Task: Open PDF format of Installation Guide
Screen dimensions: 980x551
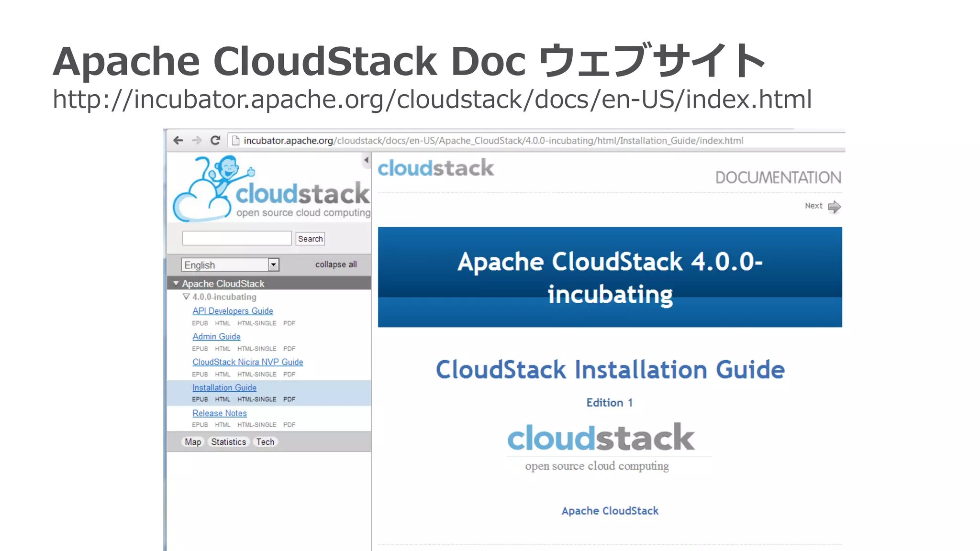Action: (289, 399)
